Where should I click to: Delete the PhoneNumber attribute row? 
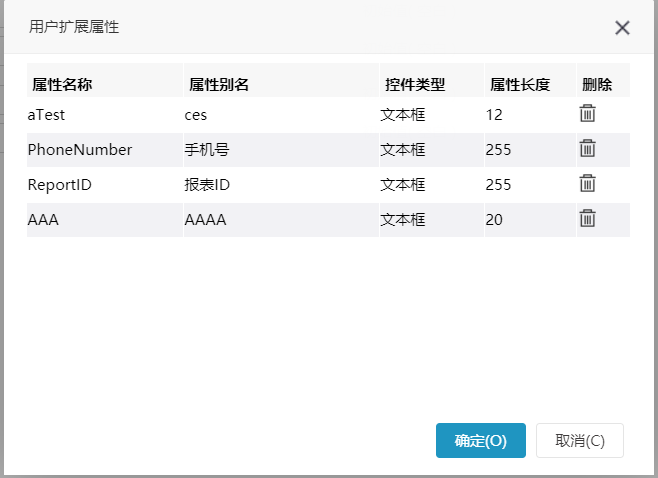(x=588, y=149)
